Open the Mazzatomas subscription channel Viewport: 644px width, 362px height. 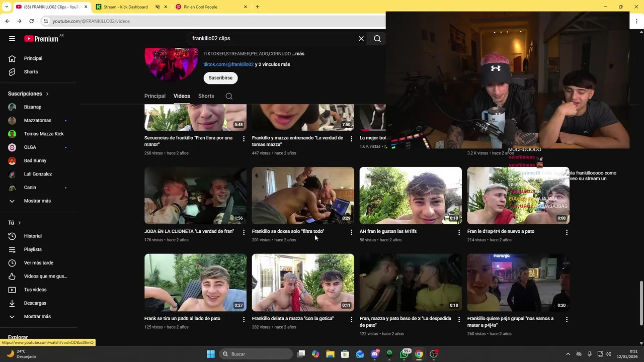pos(38,121)
